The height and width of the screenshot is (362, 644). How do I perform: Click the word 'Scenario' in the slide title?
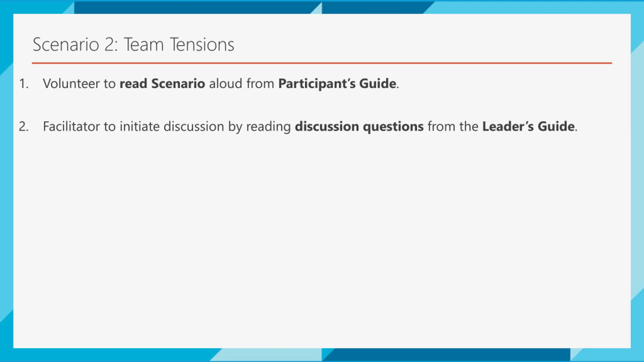[x=66, y=44]
